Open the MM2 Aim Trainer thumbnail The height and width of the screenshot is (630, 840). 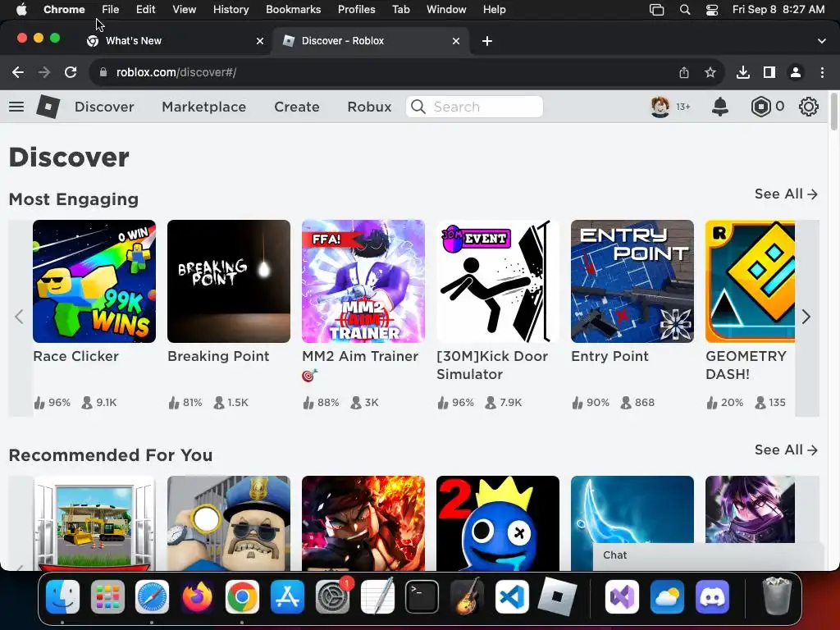point(363,281)
